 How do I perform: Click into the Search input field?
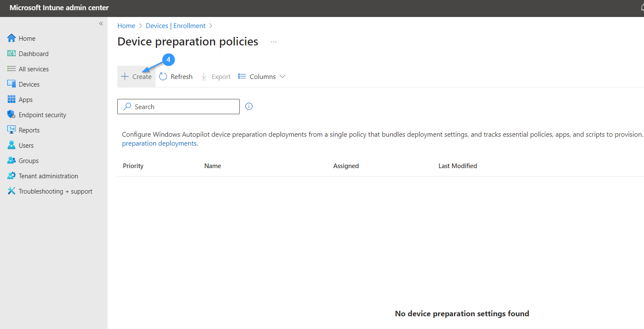tap(179, 107)
